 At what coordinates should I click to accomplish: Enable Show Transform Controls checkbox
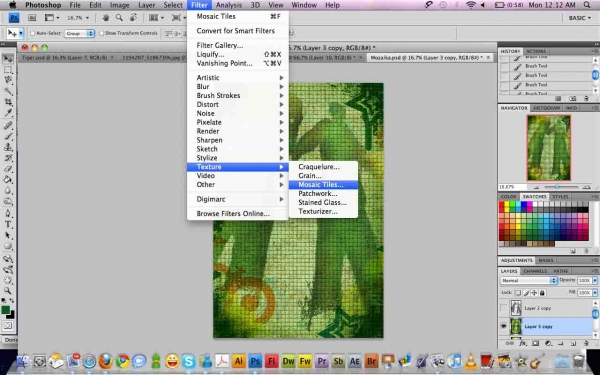click(x=101, y=33)
